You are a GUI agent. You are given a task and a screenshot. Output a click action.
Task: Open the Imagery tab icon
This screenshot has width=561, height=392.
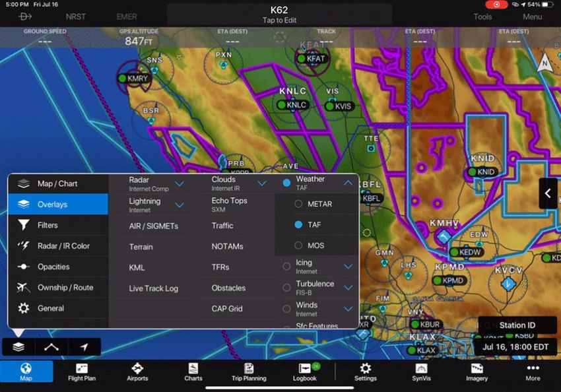pyautogui.click(x=477, y=368)
